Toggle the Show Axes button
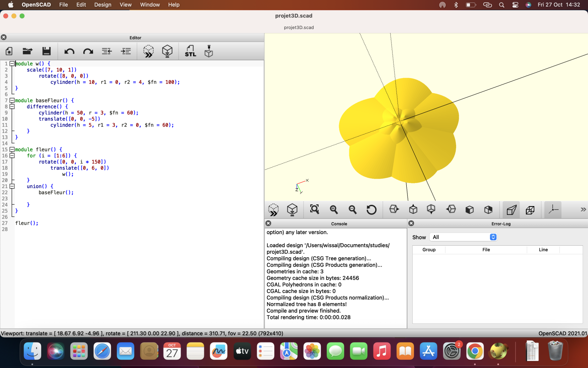Screen dimensions: 588x368 (x=553, y=210)
